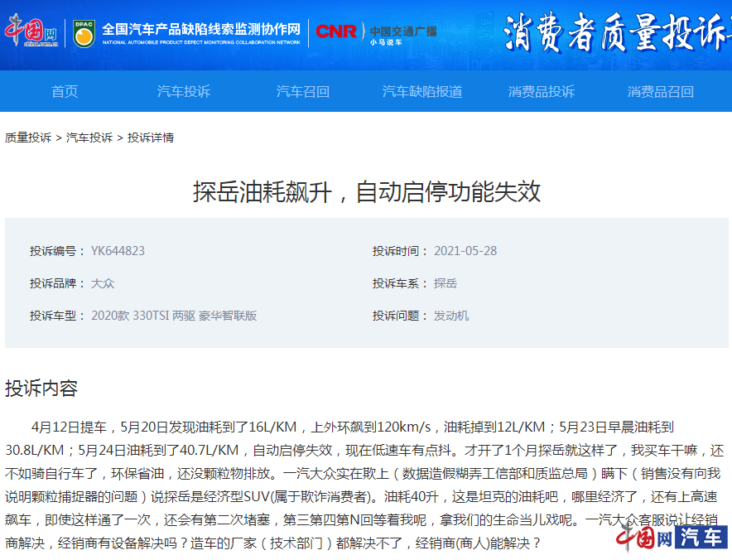Switch to the 消费品投诉 tab
This screenshot has height=560, width=732.
click(542, 91)
